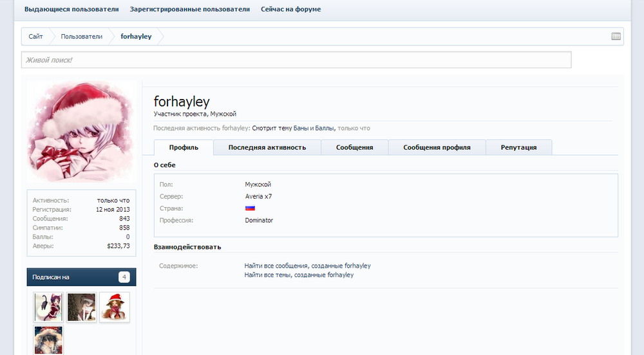The image size is (644, 355).
Task: Open the fox girl with red hat avatar
Action: click(x=114, y=307)
